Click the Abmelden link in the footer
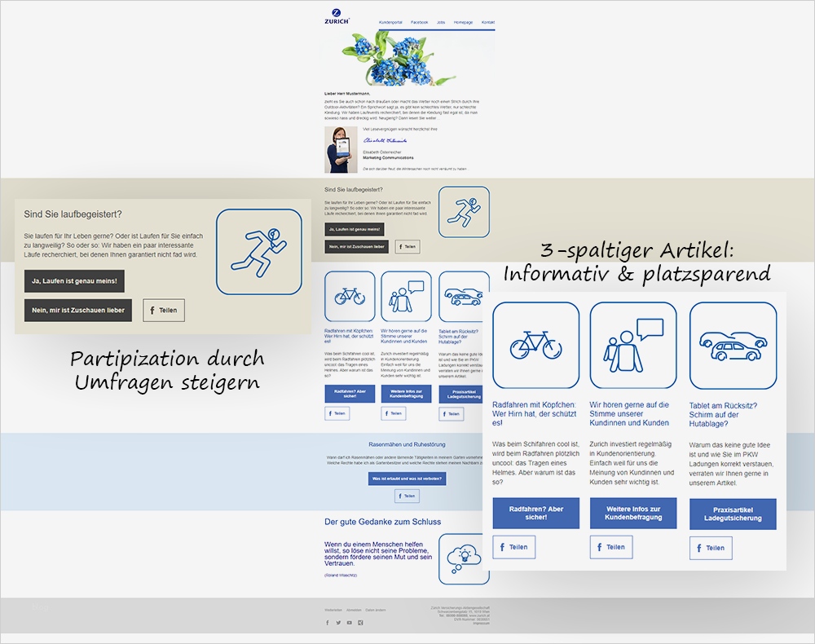The height and width of the screenshot is (644, 815). (355, 610)
